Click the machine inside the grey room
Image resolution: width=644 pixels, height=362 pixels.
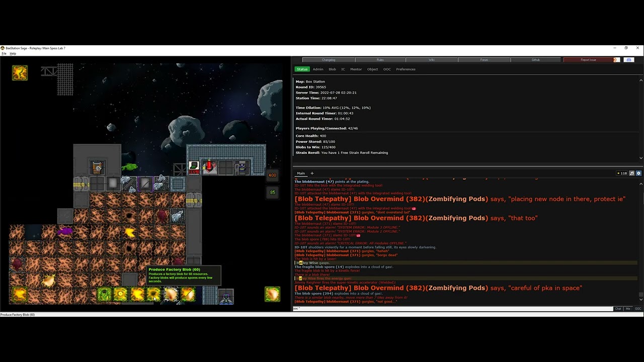(x=97, y=167)
